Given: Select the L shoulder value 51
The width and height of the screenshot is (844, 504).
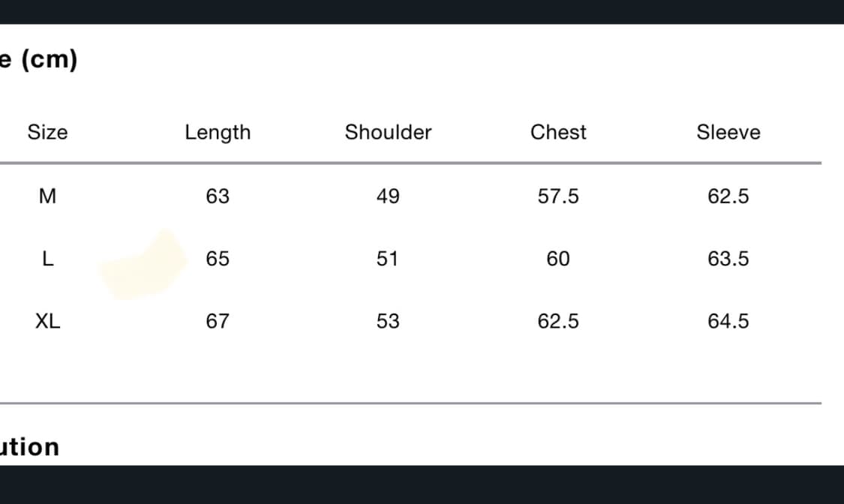Looking at the screenshot, I should (388, 259).
